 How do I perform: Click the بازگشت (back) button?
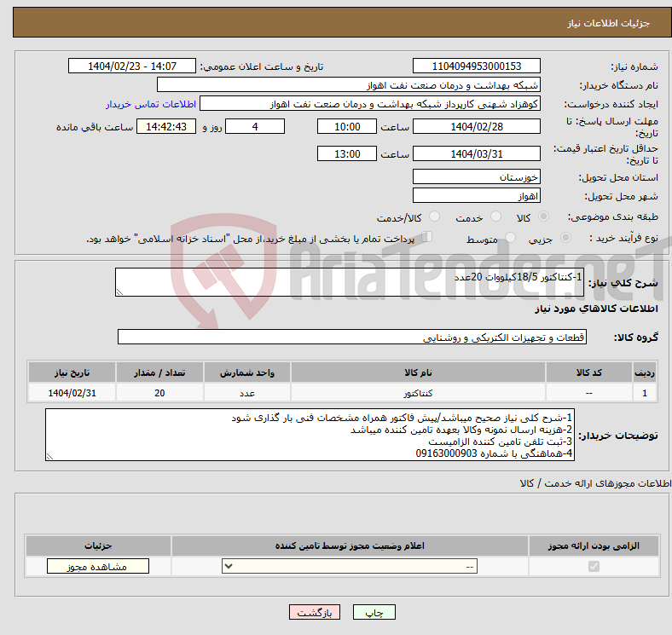click(316, 613)
